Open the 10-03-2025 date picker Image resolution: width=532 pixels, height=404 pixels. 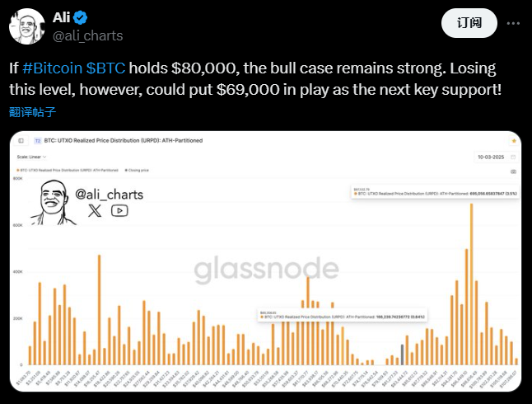[x=491, y=157]
